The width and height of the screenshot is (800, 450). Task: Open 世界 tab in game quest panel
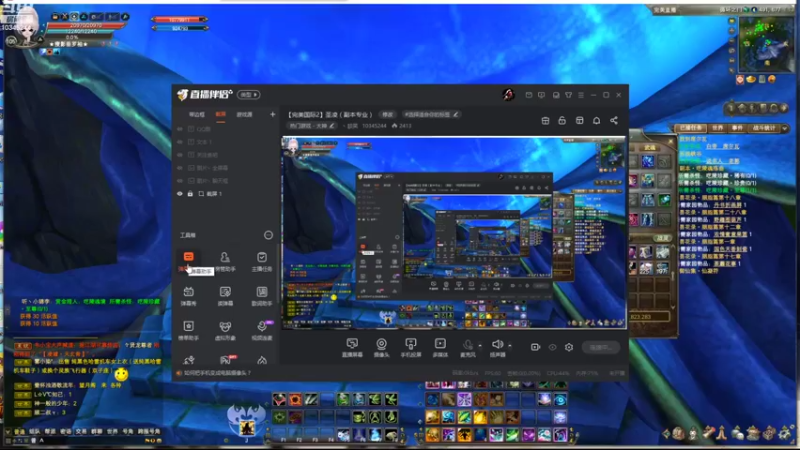click(x=717, y=128)
